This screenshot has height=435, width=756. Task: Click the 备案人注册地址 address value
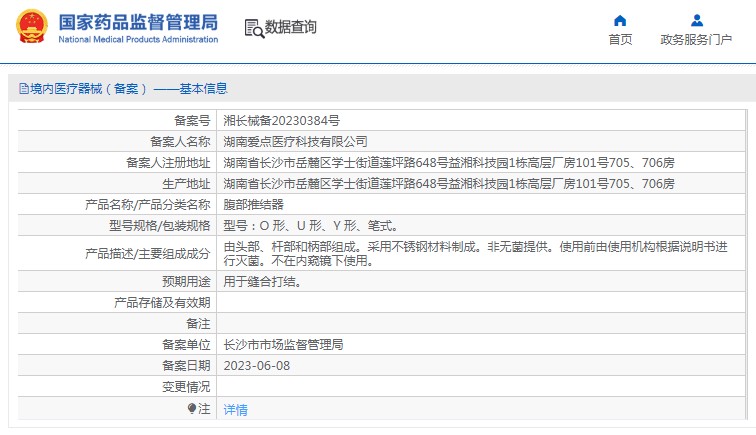coord(448,163)
